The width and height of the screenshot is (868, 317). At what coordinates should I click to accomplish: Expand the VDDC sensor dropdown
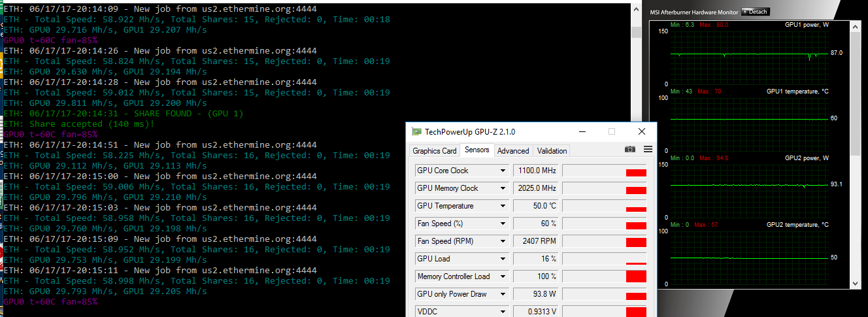coord(503,312)
